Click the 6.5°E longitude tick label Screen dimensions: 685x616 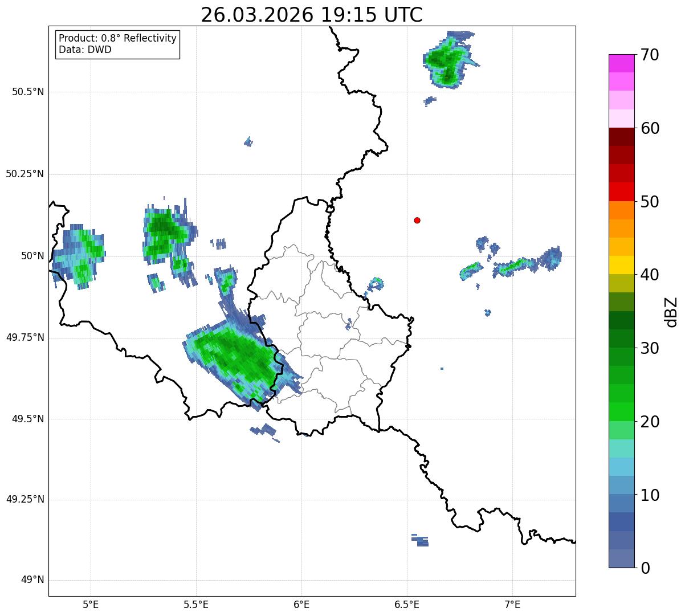[x=407, y=604]
